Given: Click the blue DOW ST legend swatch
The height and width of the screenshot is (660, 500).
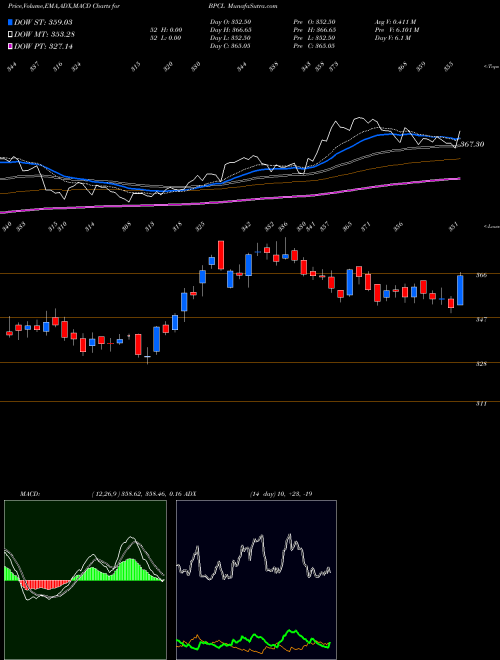Looking at the screenshot, I should 10,22.
